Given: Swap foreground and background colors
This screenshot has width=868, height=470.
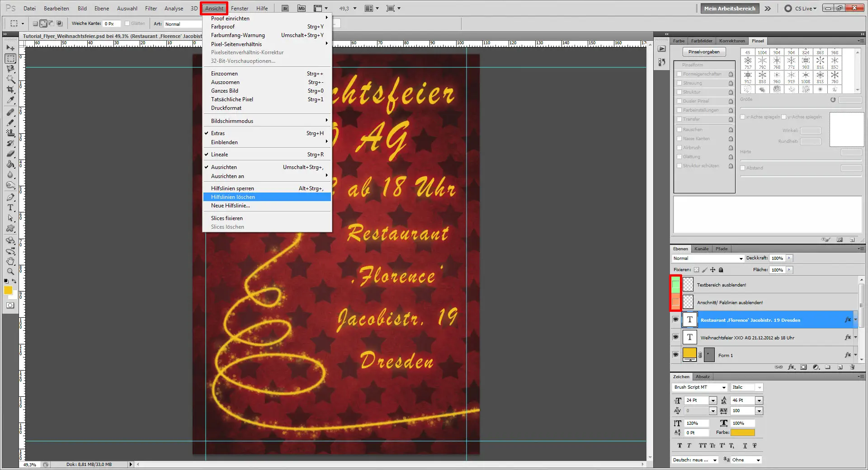Looking at the screenshot, I should point(14,281).
